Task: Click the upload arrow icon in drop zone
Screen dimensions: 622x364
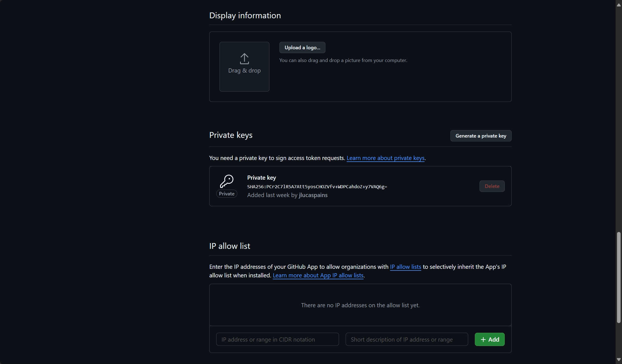Action: (244, 59)
